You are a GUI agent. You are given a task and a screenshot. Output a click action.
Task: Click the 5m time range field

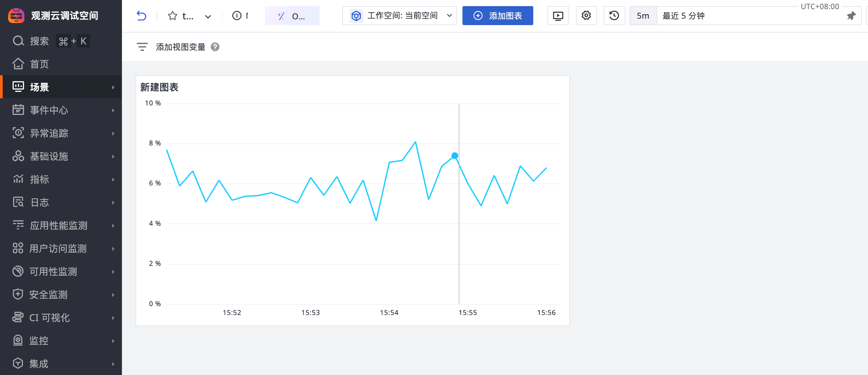click(643, 16)
